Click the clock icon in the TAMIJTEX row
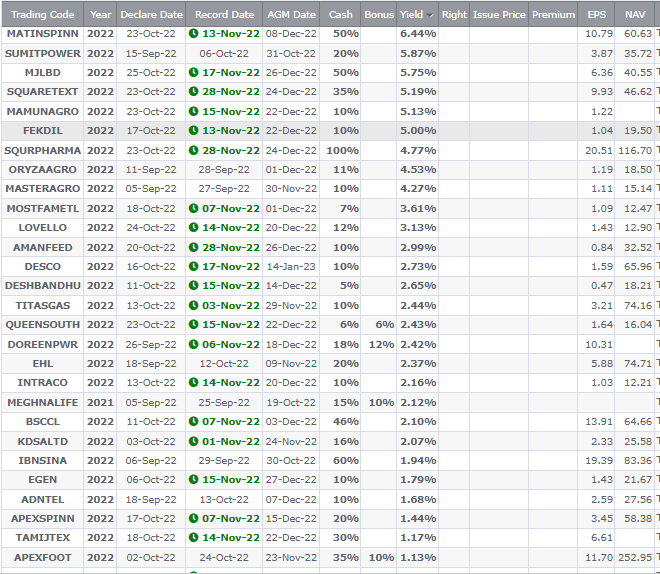660x574 pixels. point(193,537)
